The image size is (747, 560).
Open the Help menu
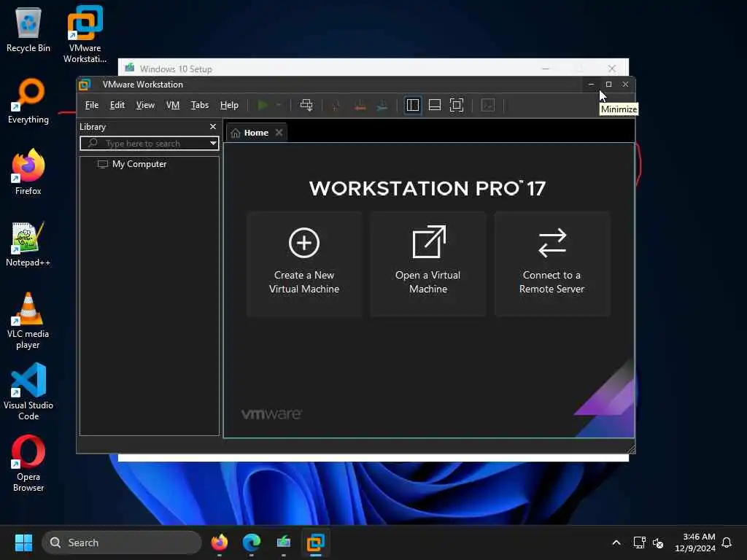pyautogui.click(x=229, y=105)
